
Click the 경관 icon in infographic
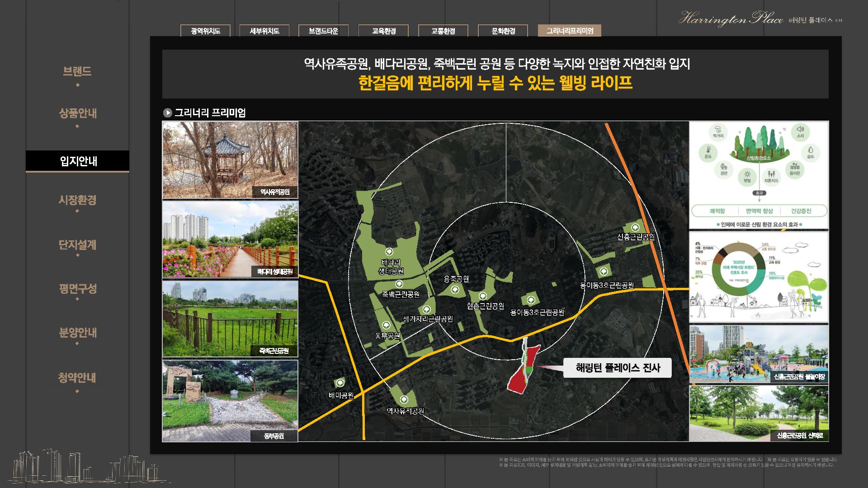pos(723,169)
